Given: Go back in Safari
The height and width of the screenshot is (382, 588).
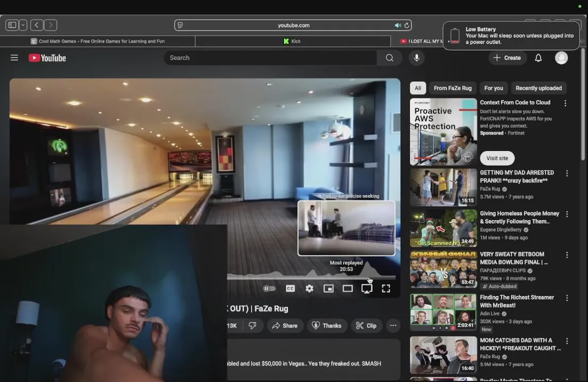Looking at the screenshot, I should tap(37, 25).
